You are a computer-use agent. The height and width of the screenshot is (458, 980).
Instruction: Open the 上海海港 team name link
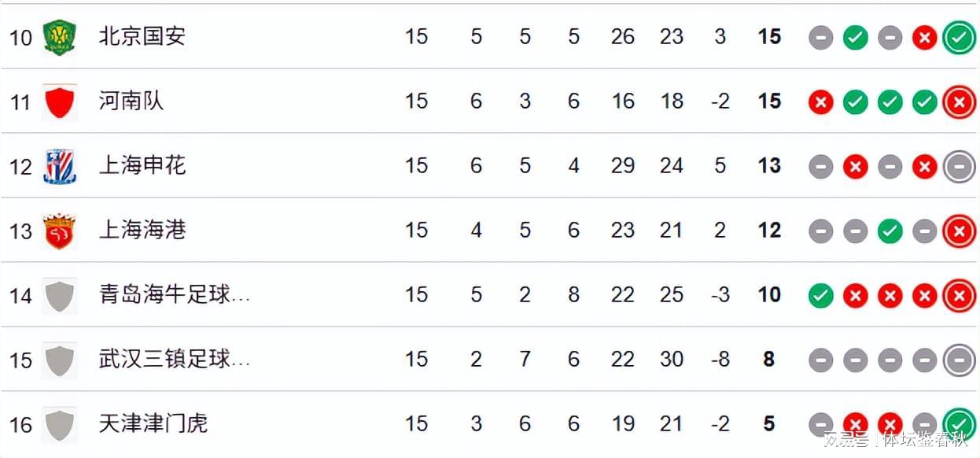click(x=142, y=230)
